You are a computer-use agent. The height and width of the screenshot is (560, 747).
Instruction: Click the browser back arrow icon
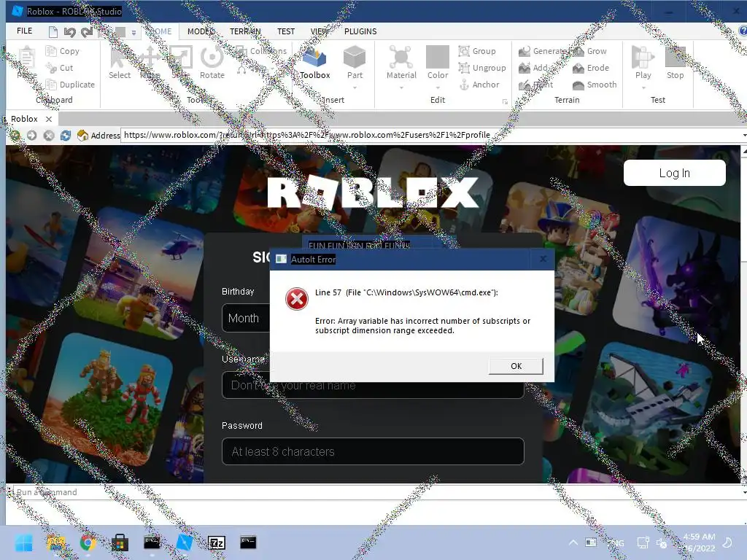click(15, 135)
